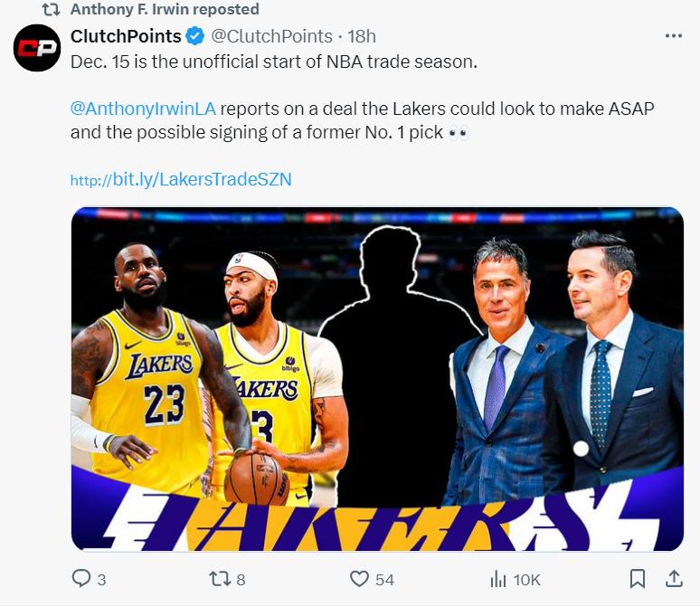Click "Anthony F. Irwin reposted" label

coord(165,9)
